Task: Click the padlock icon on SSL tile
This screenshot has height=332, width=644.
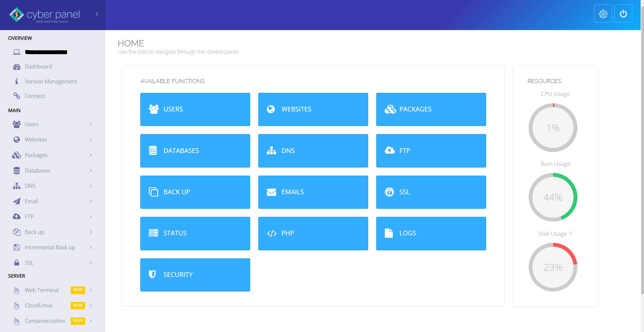Action: click(x=389, y=192)
